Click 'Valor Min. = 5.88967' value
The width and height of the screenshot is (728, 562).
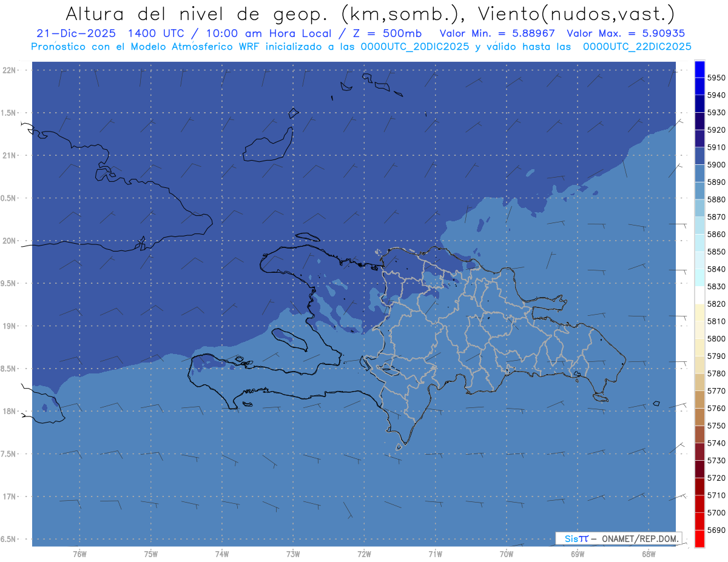(x=497, y=33)
